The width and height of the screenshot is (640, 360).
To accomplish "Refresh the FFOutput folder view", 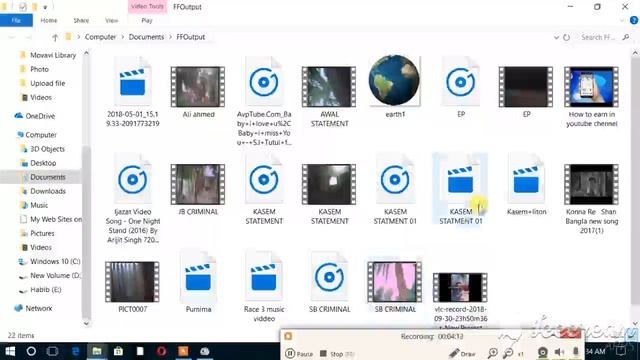I will click(x=567, y=37).
